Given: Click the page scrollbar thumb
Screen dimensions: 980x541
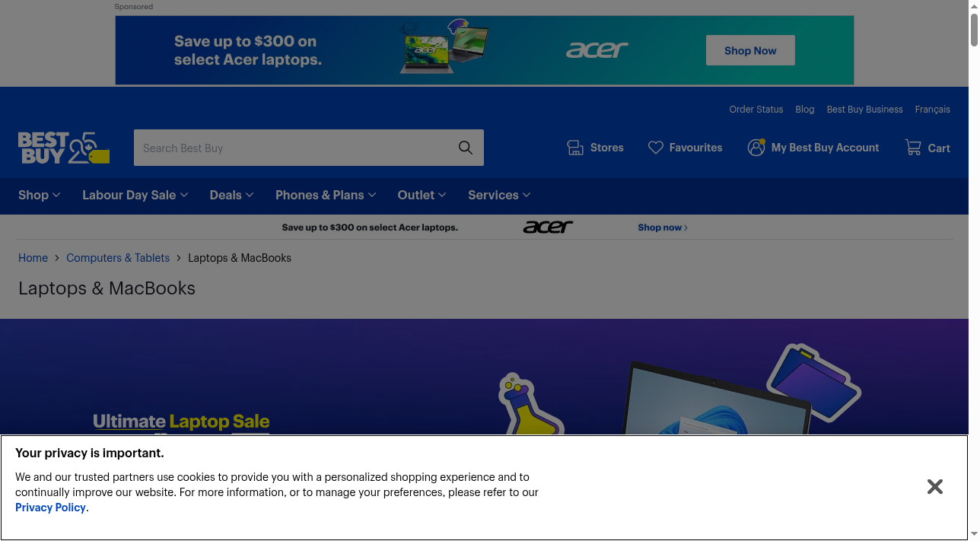Looking at the screenshot, I should coord(974,30).
